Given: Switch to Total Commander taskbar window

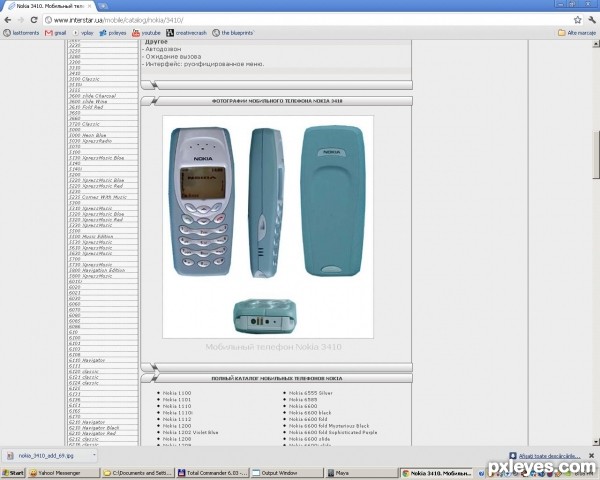Looking at the screenshot, I should 212,473.
